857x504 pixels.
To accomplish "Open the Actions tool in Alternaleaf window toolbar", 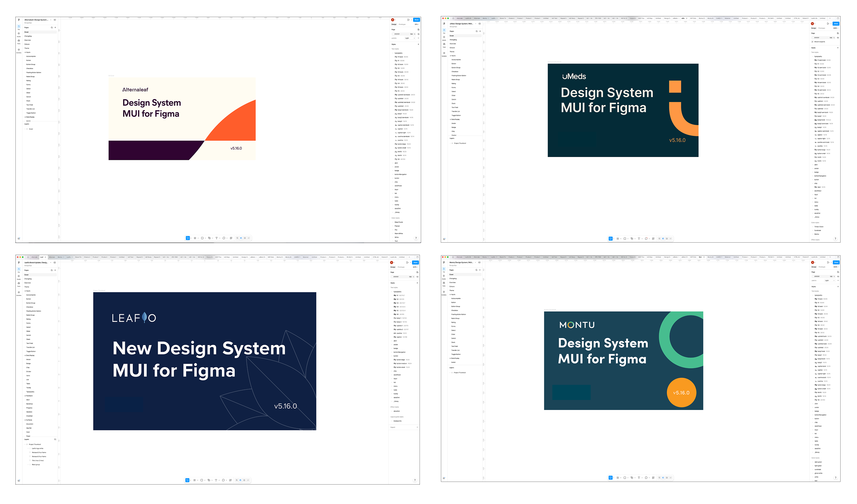I will point(231,238).
